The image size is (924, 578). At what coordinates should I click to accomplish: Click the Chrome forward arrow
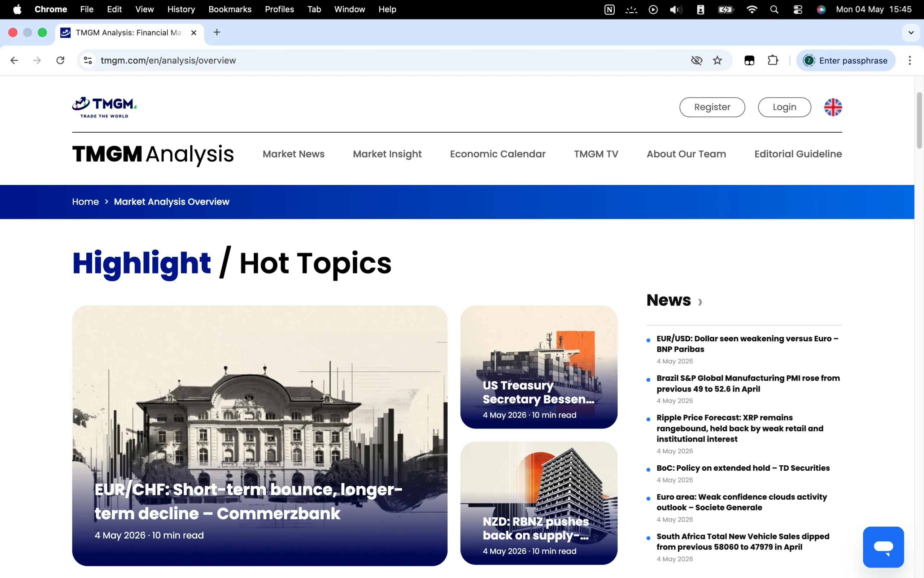(x=37, y=60)
